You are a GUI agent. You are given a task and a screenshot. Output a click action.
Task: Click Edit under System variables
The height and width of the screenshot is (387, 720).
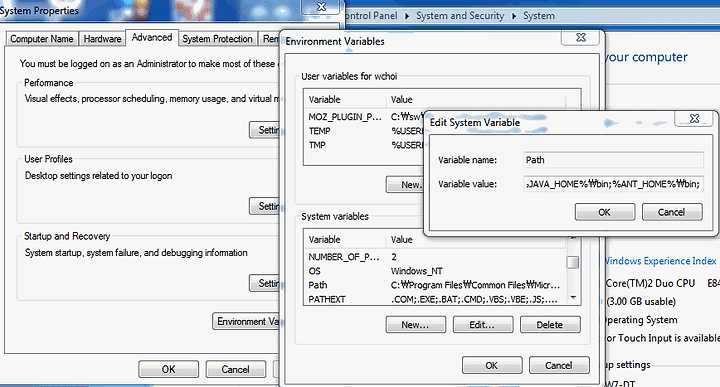483,325
